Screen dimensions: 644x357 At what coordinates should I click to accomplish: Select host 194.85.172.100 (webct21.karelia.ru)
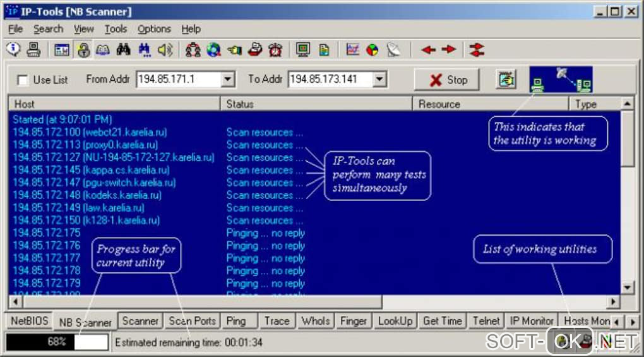click(x=90, y=132)
